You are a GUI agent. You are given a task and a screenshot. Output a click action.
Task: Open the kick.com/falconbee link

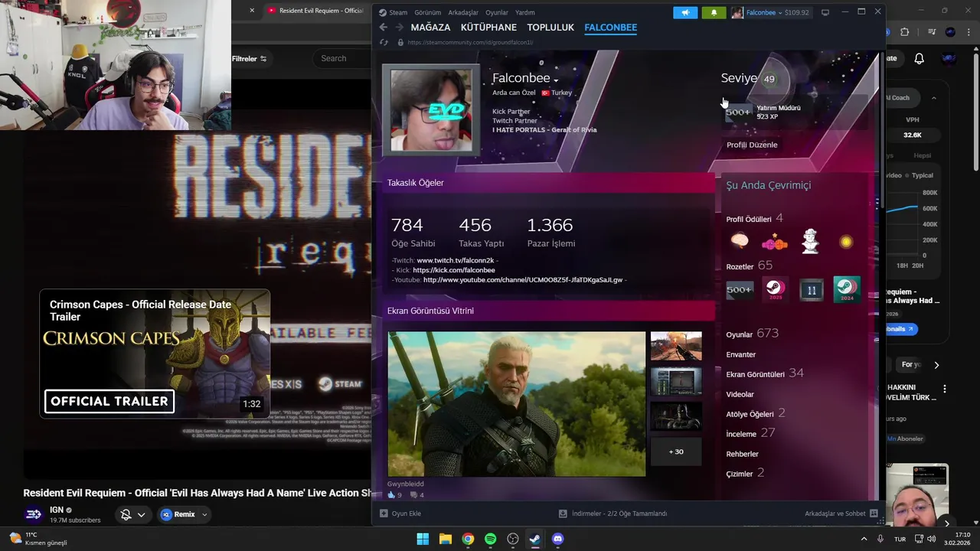pyautogui.click(x=454, y=270)
